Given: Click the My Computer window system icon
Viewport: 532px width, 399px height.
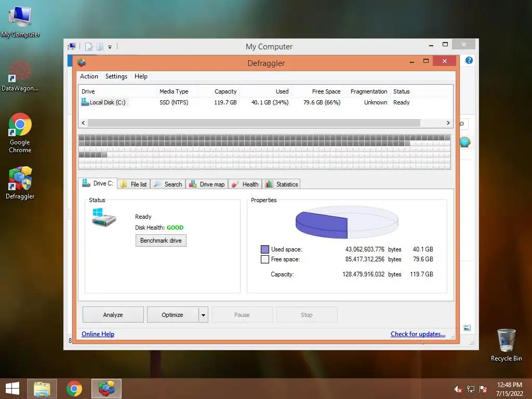Looking at the screenshot, I should point(72,46).
